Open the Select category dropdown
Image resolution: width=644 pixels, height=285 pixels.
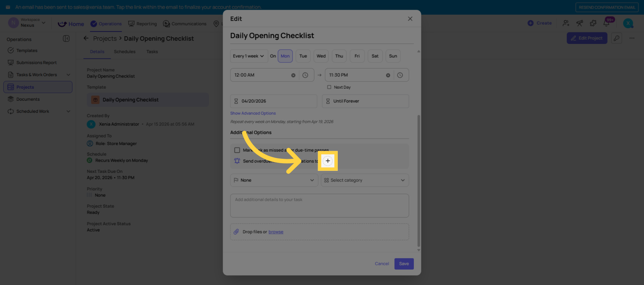click(x=365, y=180)
